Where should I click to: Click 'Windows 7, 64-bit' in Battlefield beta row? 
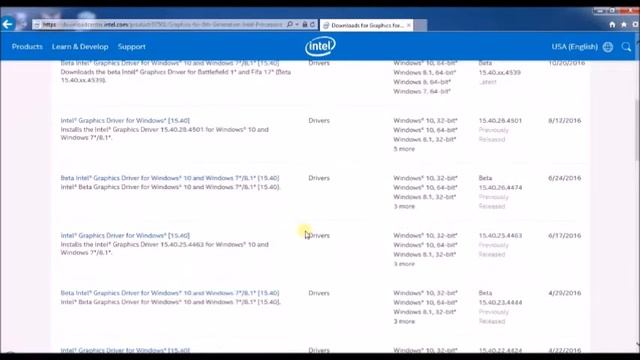point(422,91)
